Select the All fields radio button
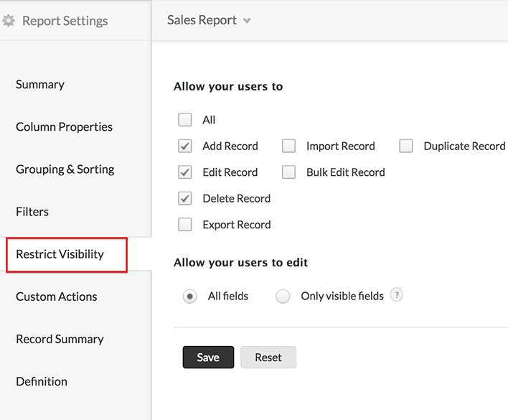The height and width of the screenshot is (420, 508). pyautogui.click(x=189, y=296)
